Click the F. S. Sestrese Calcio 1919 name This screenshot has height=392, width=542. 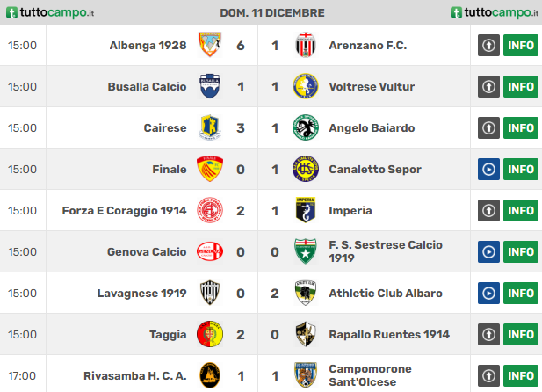386,251
